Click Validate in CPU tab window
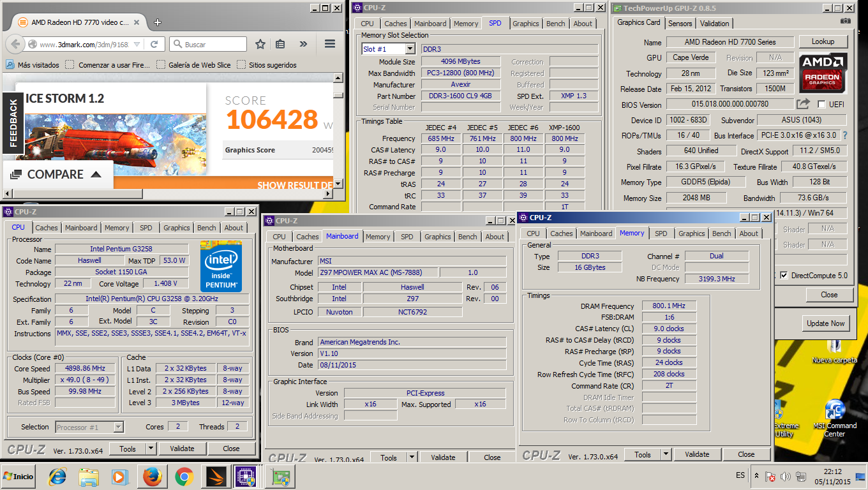868x490 pixels. (182, 449)
